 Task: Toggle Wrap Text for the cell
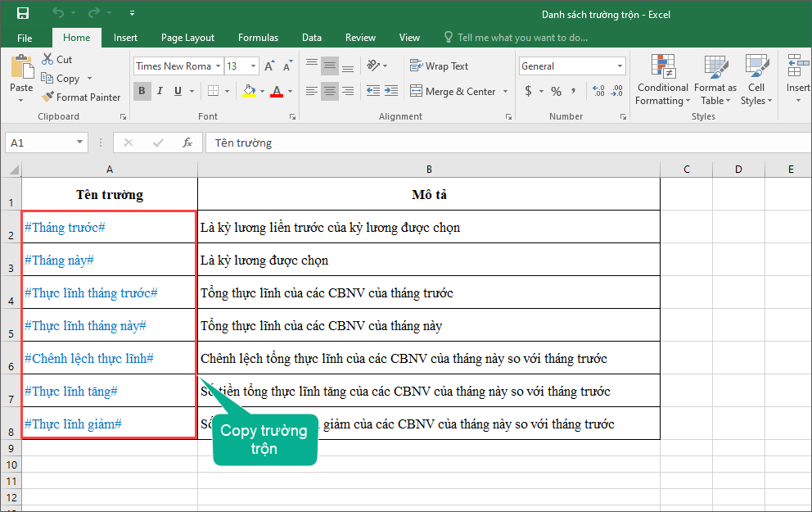[x=439, y=66]
